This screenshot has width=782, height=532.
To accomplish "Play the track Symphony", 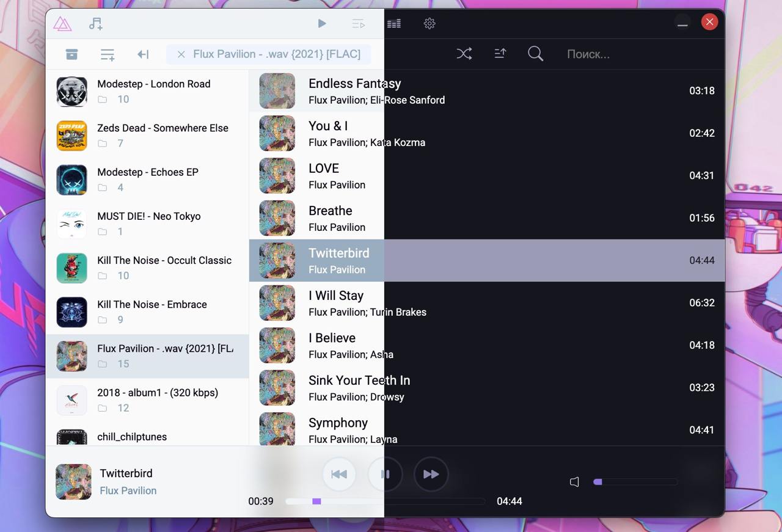I will (487, 428).
